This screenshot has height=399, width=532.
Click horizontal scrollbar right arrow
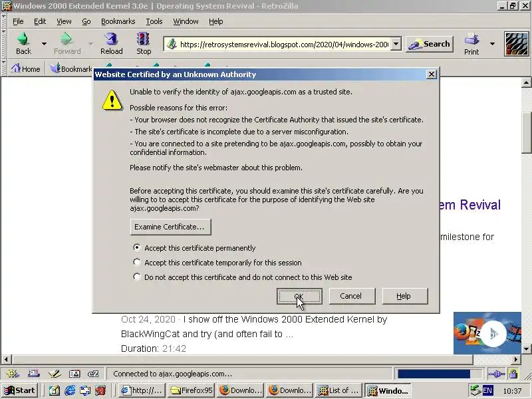pyautogui.click(x=516, y=359)
